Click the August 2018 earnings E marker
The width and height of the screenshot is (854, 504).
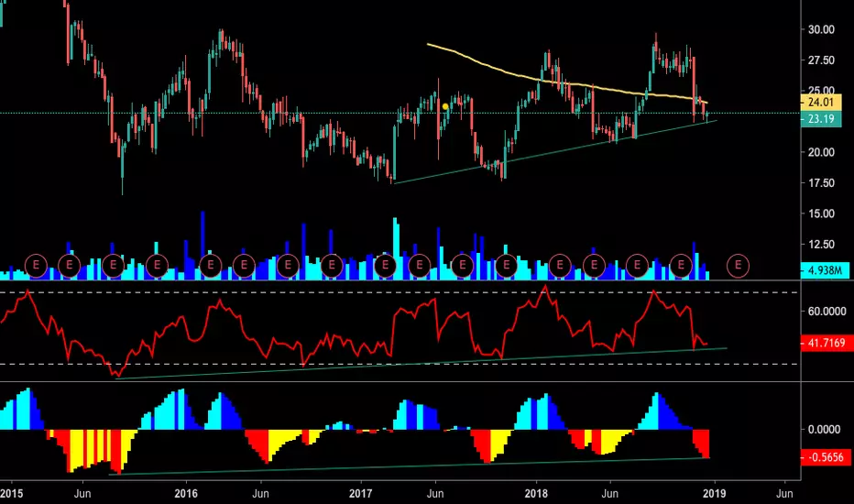tap(637, 266)
